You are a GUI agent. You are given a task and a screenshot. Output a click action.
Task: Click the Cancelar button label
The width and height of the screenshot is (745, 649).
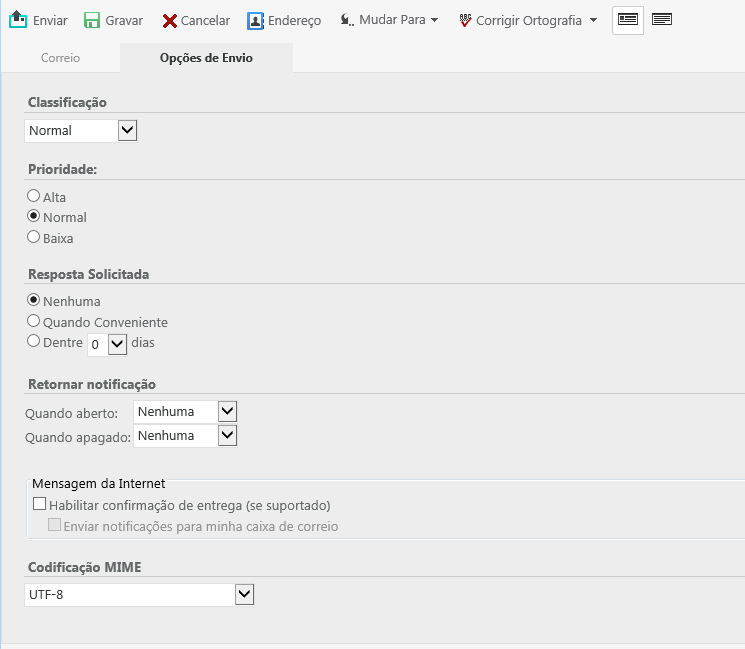pos(205,20)
